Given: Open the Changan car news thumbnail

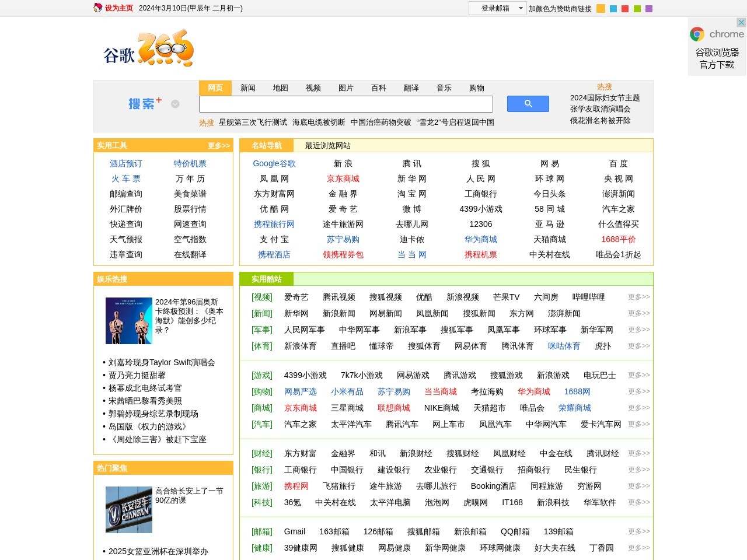Looking at the screenshot, I should [128, 510].
